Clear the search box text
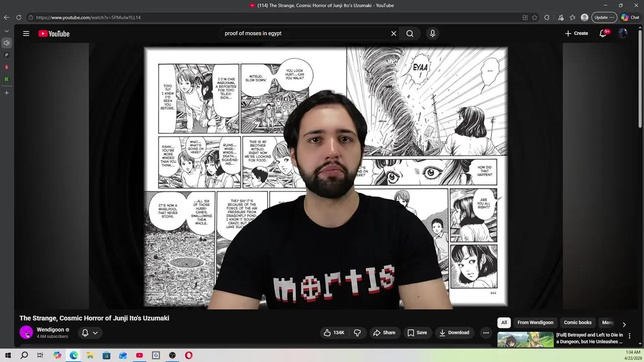The width and height of the screenshot is (644, 362). (393, 34)
